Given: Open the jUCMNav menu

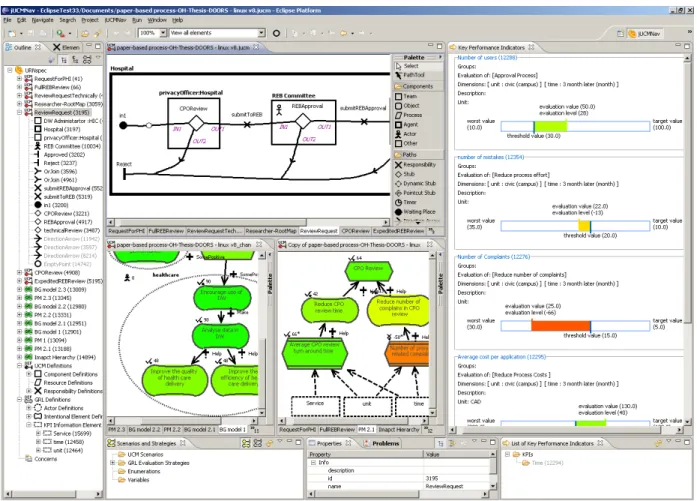Looking at the screenshot, I should click(115, 20).
